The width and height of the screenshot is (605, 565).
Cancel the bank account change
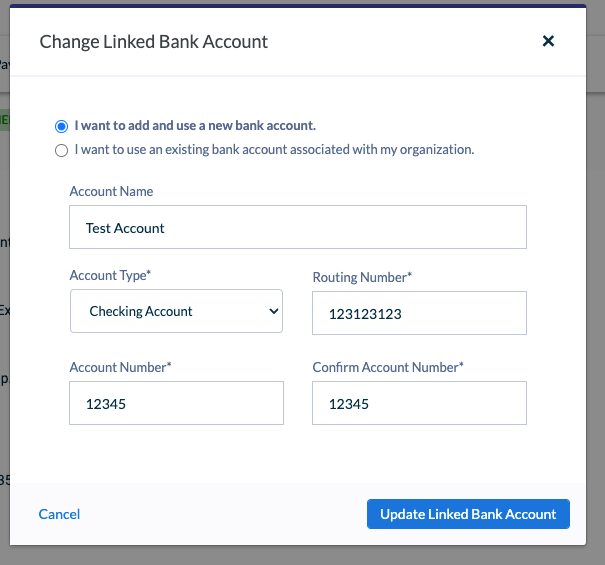pos(59,514)
